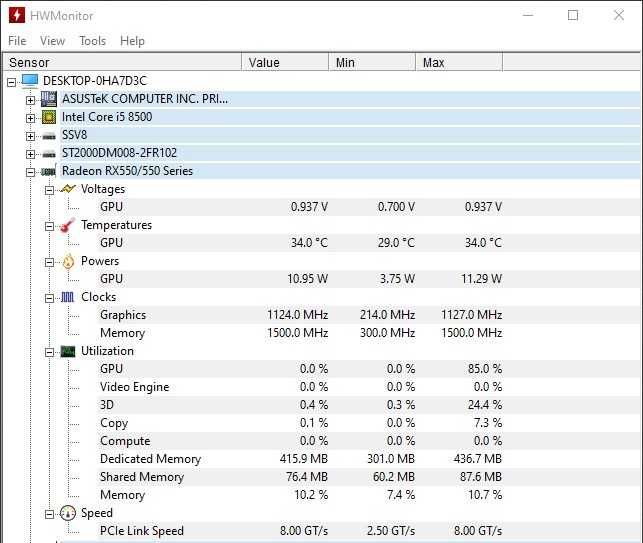Viewport: 643px width, 543px height.
Task: Select the desktop computer monitor icon
Action: coord(30,81)
